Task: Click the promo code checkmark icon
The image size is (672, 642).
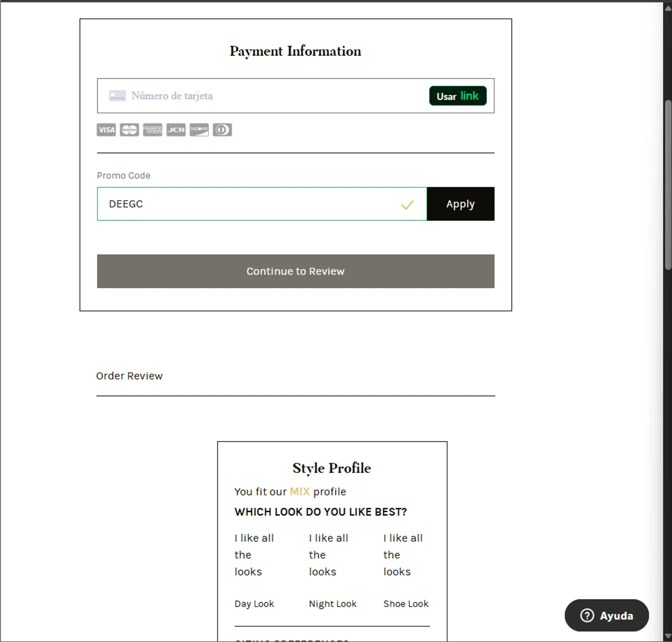Action: click(x=407, y=205)
